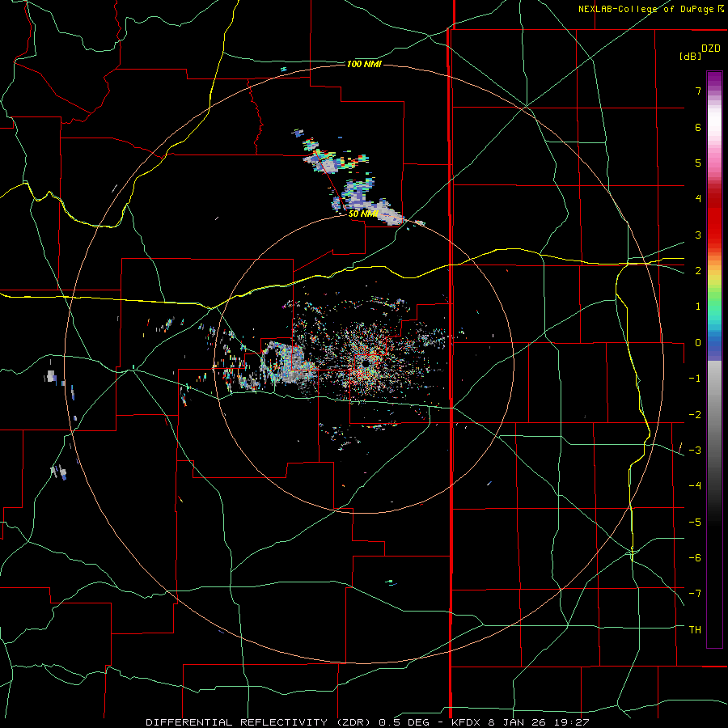Pick the gray -2 dB color band
The image size is (728, 728).
pos(714,415)
